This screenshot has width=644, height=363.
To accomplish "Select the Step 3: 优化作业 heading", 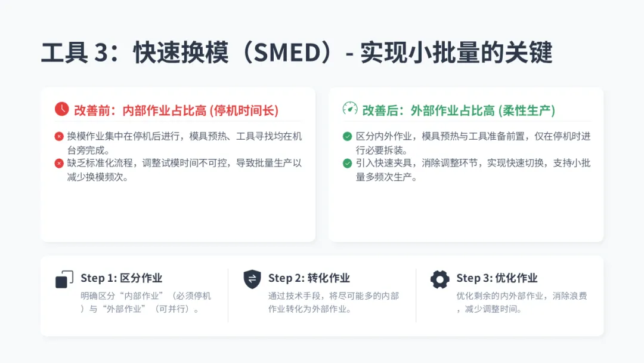I will coord(497,278).
